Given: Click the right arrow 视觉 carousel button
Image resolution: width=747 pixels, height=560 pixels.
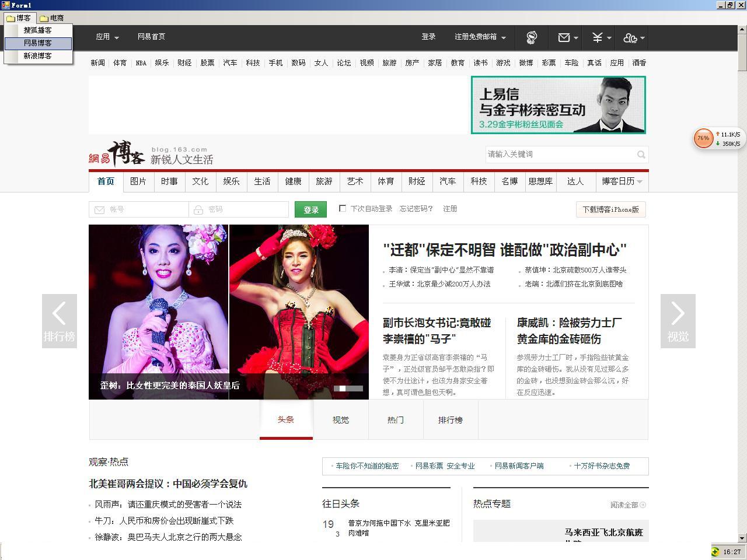Looking at the screenshot, I should coord(678,321).
